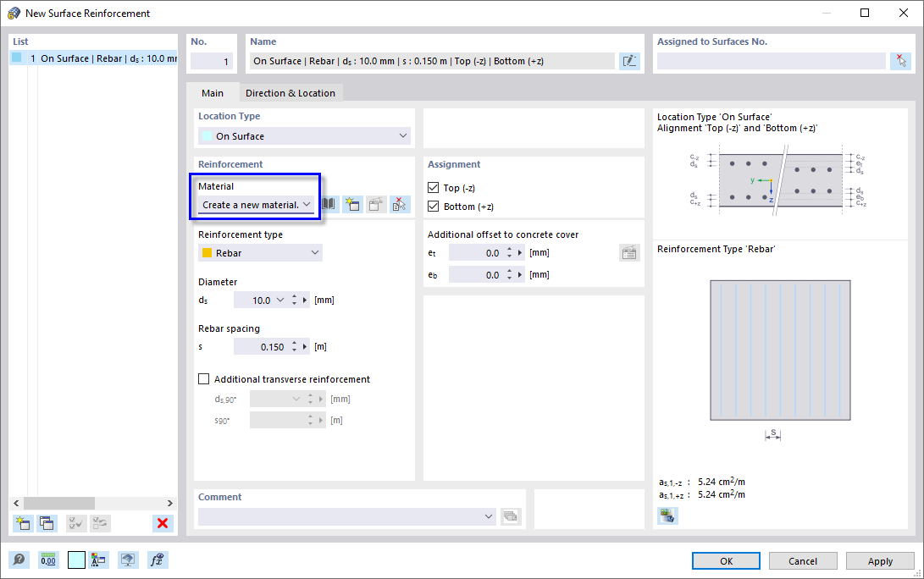The height and width of the screenshot is (579, 924).
Task: Click the help question mark icon
Action: tap(19, 560)
